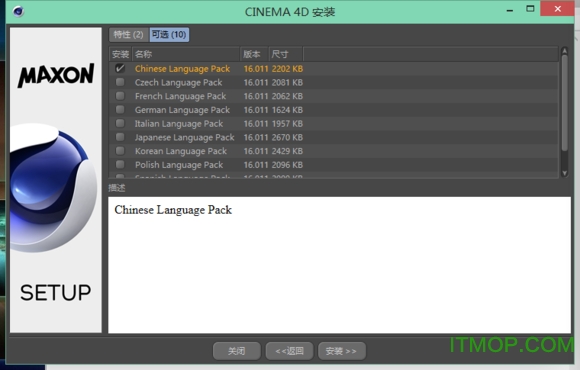Switch to the 特性 (2) tab
580x370 pixels.
coord(128,35)
